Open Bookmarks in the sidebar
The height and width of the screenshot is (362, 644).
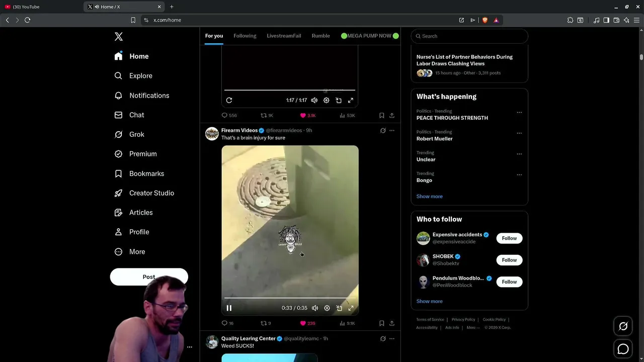139,173
